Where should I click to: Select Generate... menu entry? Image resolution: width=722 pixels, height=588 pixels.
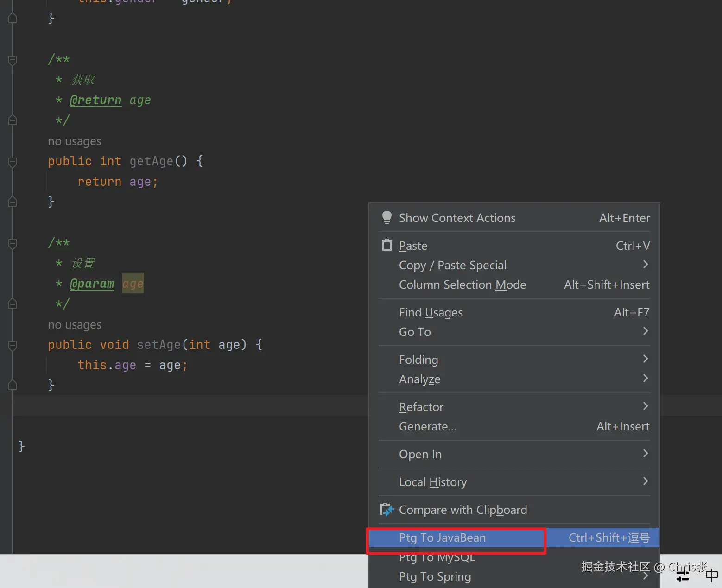(x=514, y=426)
